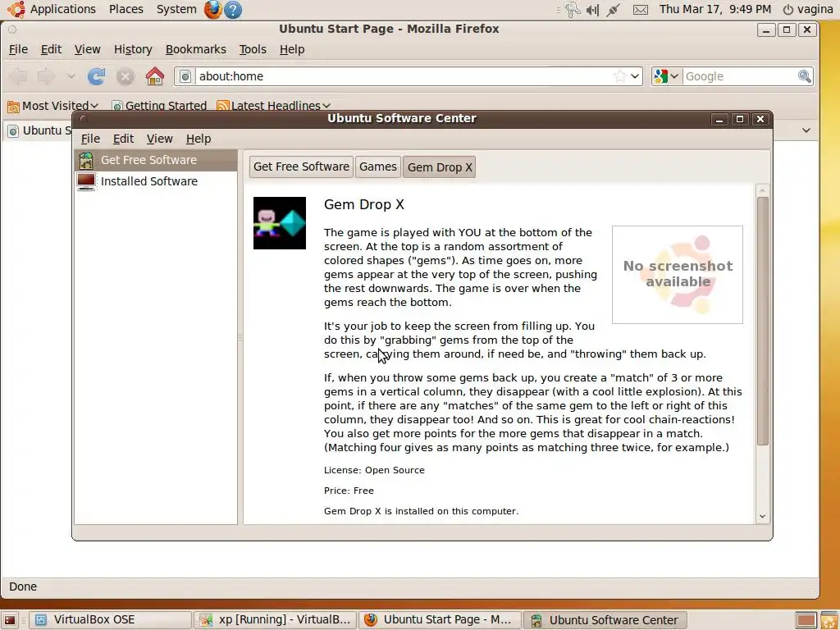Open the blue Help question mark icon

pyautogui.click(x=233, y=9)
